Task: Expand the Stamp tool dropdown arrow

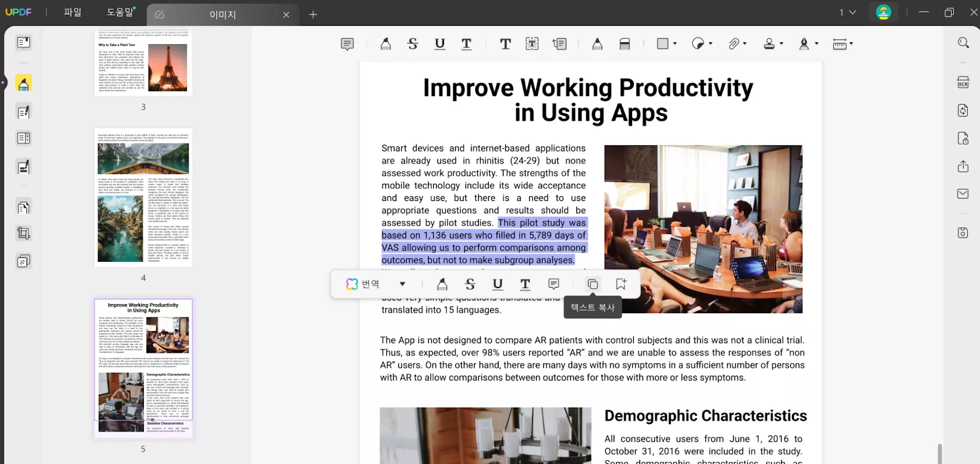Action: point(782,44)
